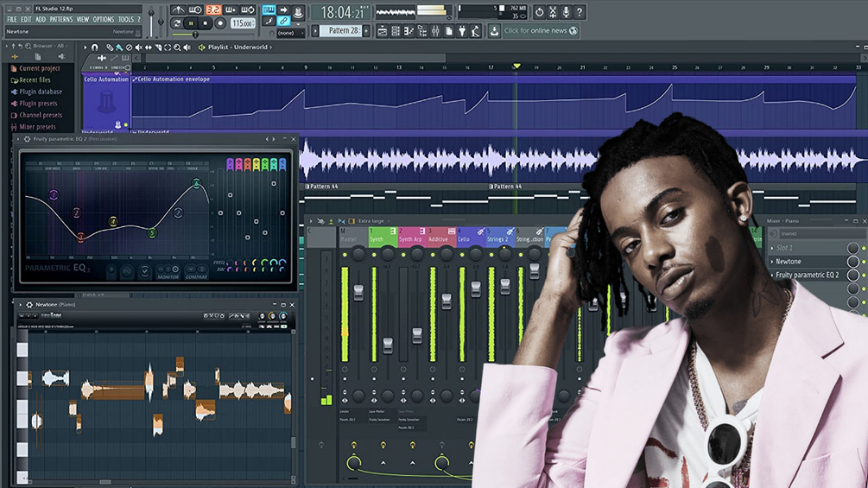
Task: Open the mixer icon in toolbar
Action: [x=435, y=31]
